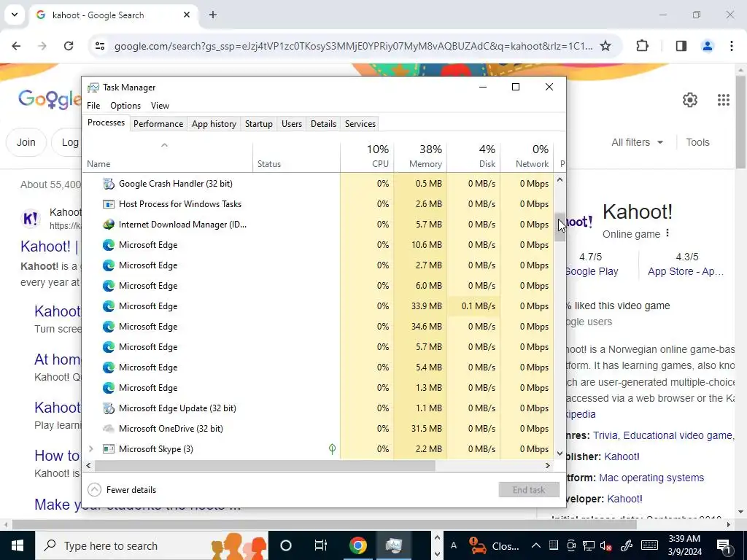This screenshot has width=747, height=560.
Task: Click the End task button
Action: point(529,490)
